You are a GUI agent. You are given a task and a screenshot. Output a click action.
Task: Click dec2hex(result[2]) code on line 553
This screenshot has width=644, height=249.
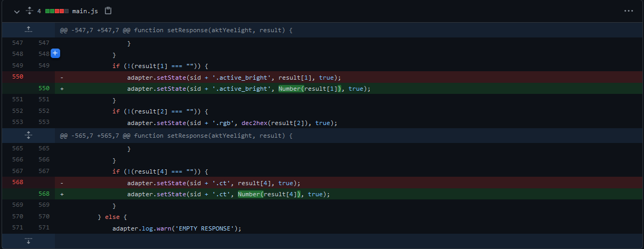point(276,123)
